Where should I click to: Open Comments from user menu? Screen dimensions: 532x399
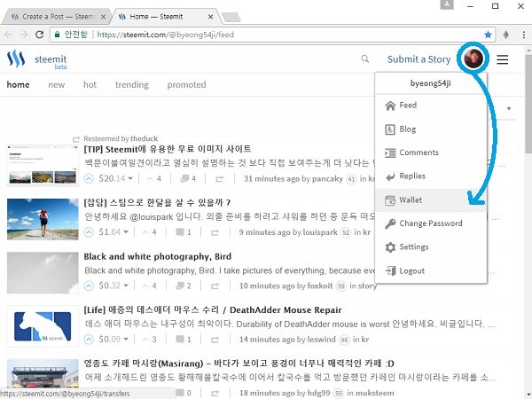[431, 153]
